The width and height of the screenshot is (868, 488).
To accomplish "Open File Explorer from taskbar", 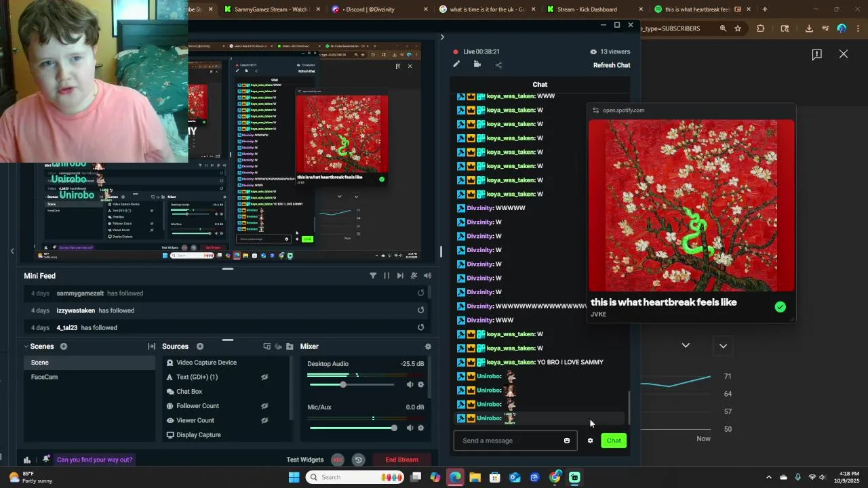I will 475,477.
